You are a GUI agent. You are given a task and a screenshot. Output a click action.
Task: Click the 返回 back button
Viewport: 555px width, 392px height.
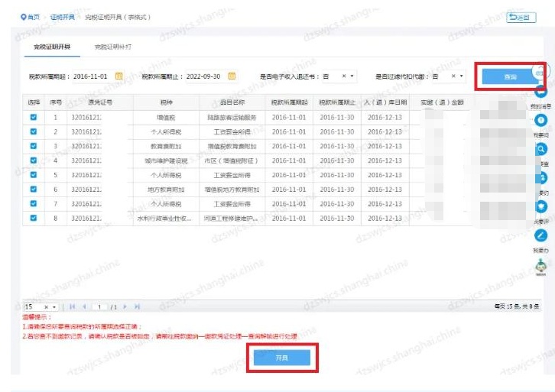521,17
